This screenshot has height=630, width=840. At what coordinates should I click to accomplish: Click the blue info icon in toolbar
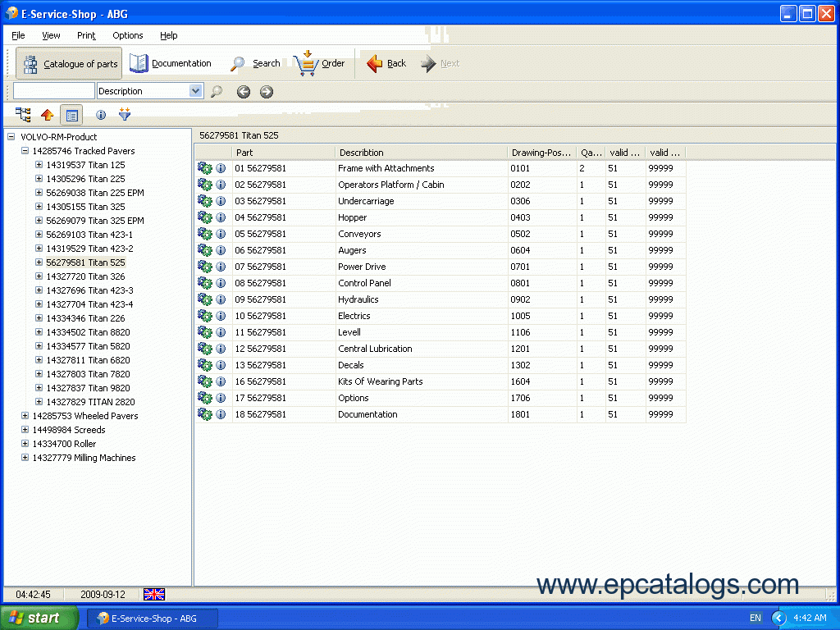coord(101,115)
